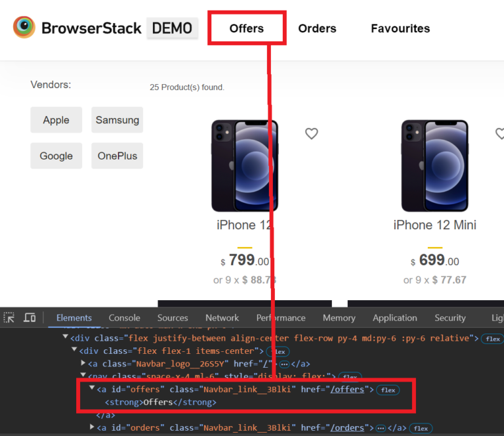This screenshot has height=436, width=504.
Task: Activate the inspect element picker
Action: [9, 318]
